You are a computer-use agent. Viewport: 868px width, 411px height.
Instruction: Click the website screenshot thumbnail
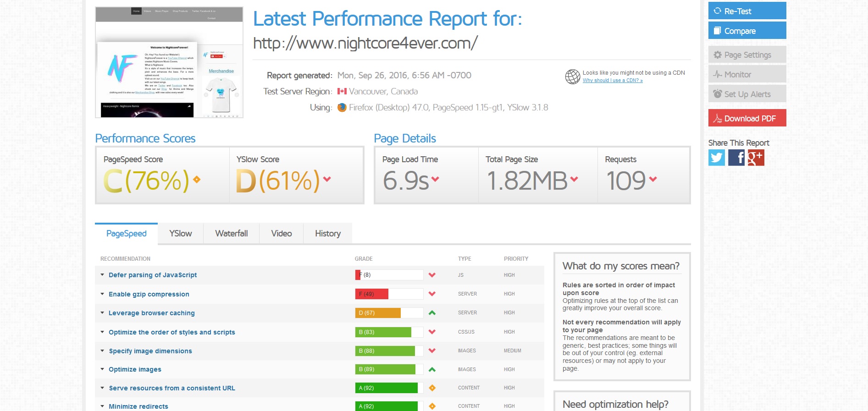169,63
